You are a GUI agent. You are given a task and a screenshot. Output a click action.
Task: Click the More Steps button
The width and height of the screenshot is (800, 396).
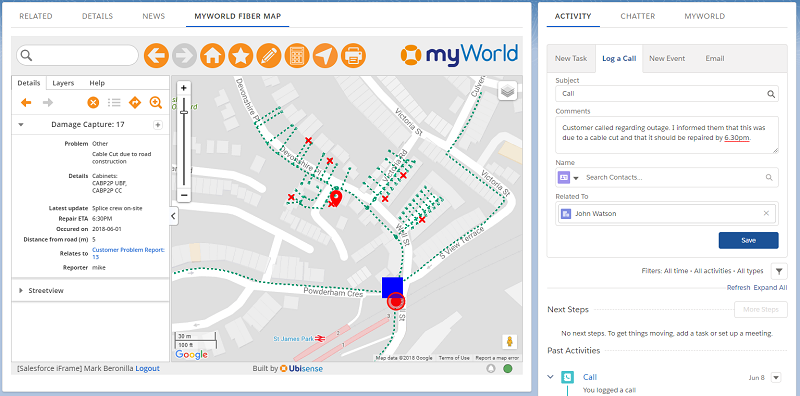click(x=761, y=310)
